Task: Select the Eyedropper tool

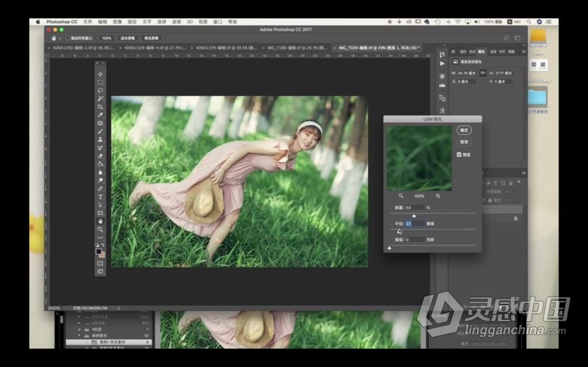Action: click(x=100, y=115)
